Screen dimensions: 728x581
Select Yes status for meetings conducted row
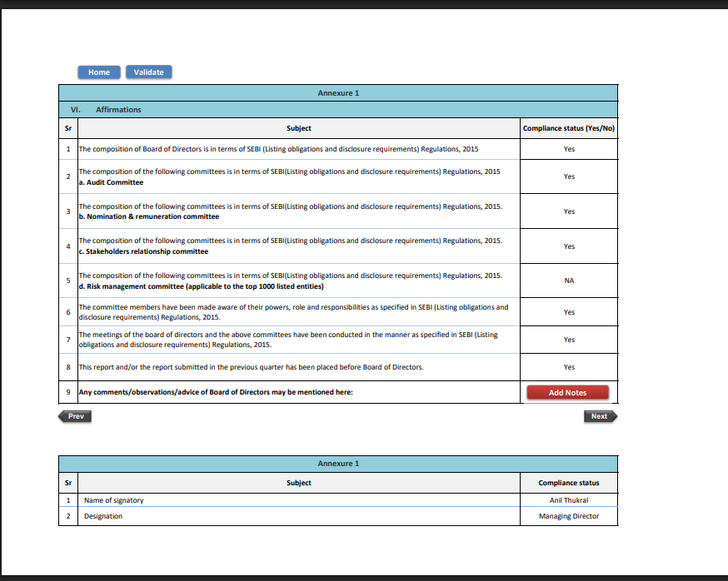[x=569, y=340]
